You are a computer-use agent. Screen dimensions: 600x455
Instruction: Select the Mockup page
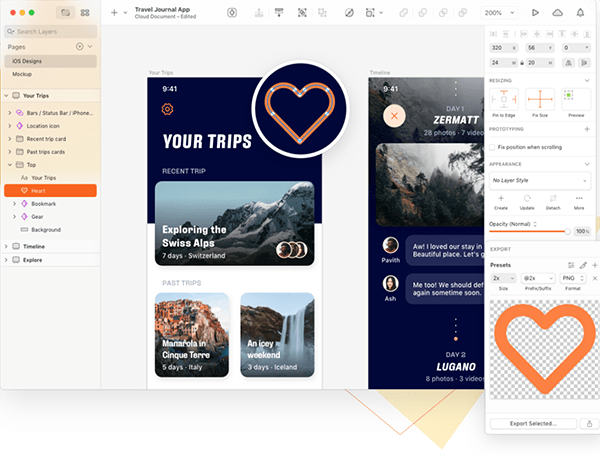[22, 74]
